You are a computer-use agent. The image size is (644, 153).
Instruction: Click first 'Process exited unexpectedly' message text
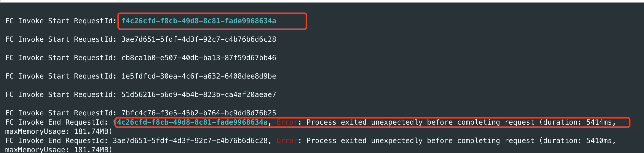pyautogui.click(x=364, y=122)
